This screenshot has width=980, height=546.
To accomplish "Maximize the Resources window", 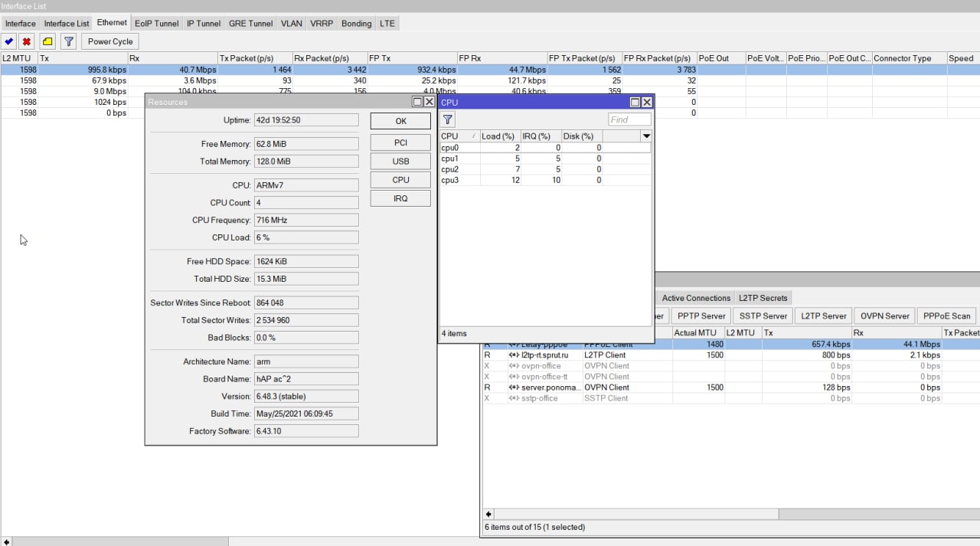I will 417,102.
